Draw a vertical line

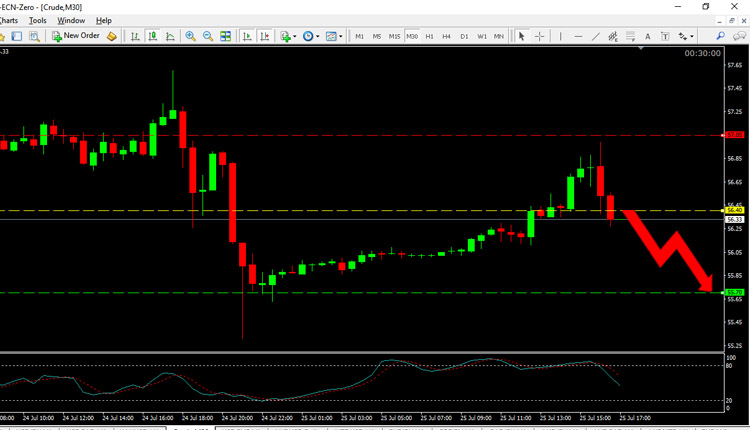tap(563, 36)
